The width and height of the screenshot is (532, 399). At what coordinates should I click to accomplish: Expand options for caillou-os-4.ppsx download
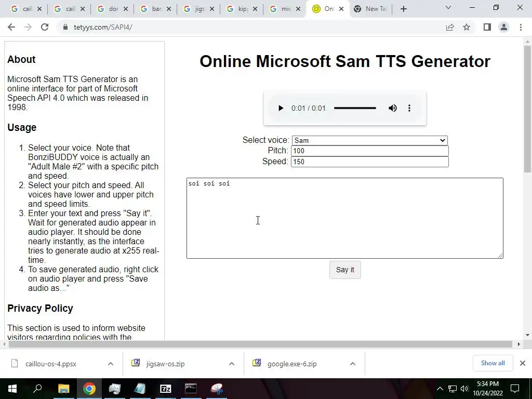(111, 364)
